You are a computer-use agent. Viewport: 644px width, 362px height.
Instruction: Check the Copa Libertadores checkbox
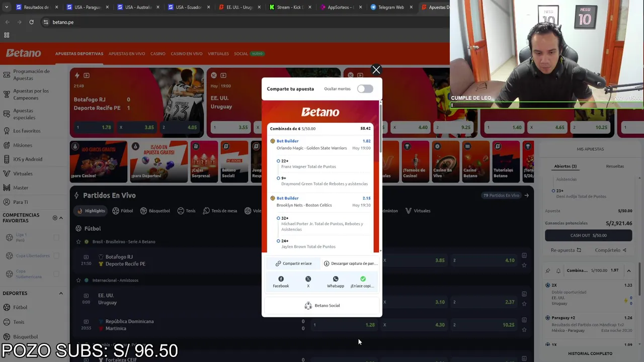(x=56, y=256)
